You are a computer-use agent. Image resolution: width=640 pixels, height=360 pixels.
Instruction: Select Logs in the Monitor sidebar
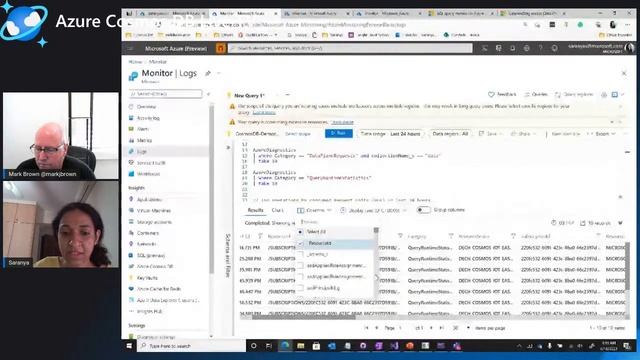coord(142,151)
